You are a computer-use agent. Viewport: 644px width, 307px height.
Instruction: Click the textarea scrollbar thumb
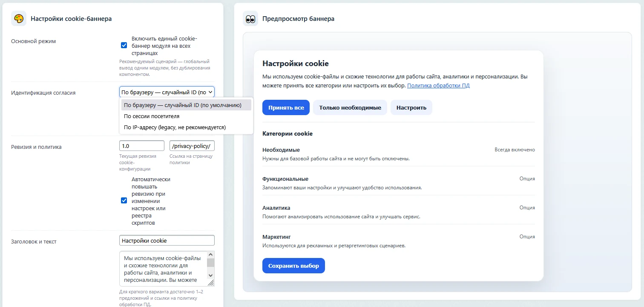pyautogui.click(x=210, y=262)
